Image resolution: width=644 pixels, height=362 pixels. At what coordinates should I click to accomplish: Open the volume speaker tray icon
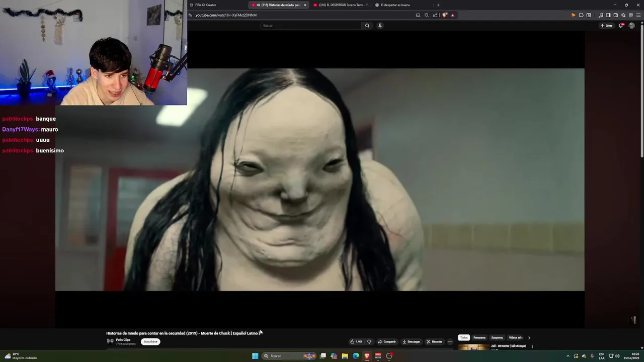617,356
